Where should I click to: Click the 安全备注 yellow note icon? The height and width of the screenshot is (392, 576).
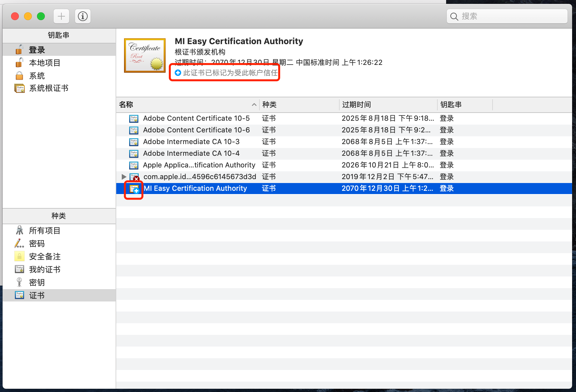tap(19, 256)
